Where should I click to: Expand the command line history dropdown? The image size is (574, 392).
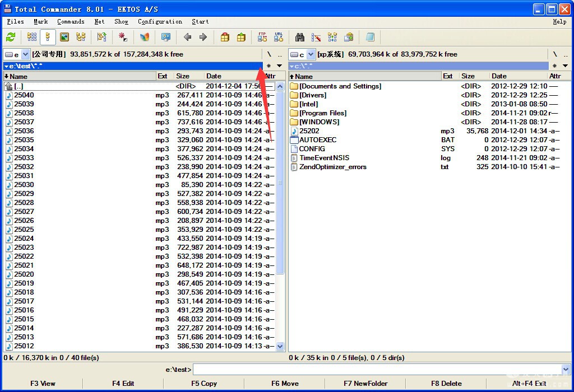pyautogui.click(x=566, y=370)
